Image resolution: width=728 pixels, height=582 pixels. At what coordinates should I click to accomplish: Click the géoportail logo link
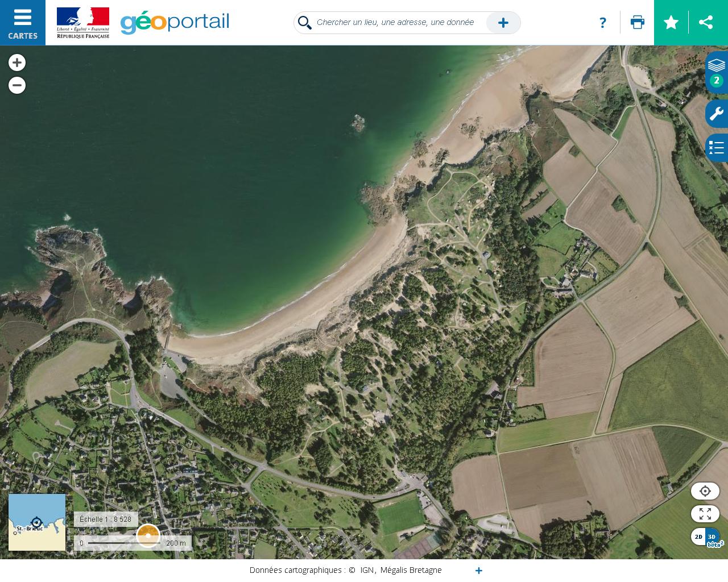coord(175,23)
